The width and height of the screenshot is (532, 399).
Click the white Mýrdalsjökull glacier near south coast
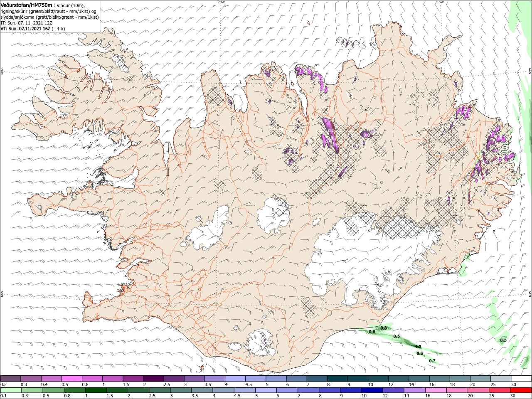(259, 343)
